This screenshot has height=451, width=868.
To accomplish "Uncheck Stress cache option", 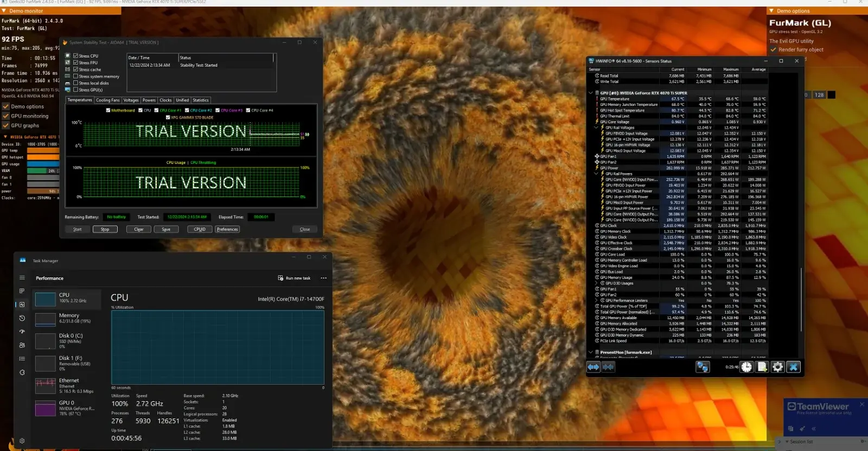I will point(76,69).
